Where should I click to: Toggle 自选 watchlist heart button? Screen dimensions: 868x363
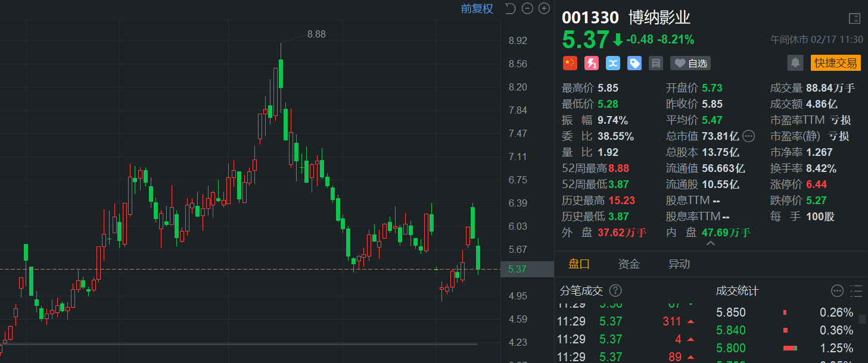[690, 63]
